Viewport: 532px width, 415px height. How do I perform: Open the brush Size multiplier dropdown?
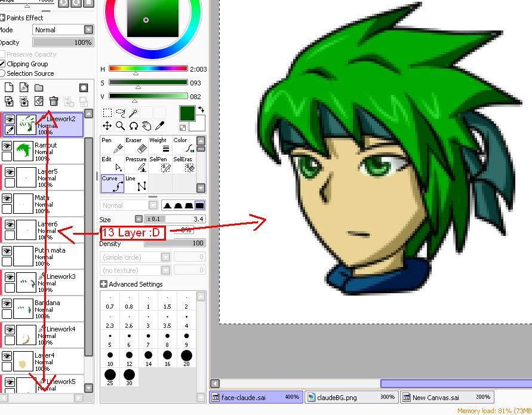click(x=139, y=219)
